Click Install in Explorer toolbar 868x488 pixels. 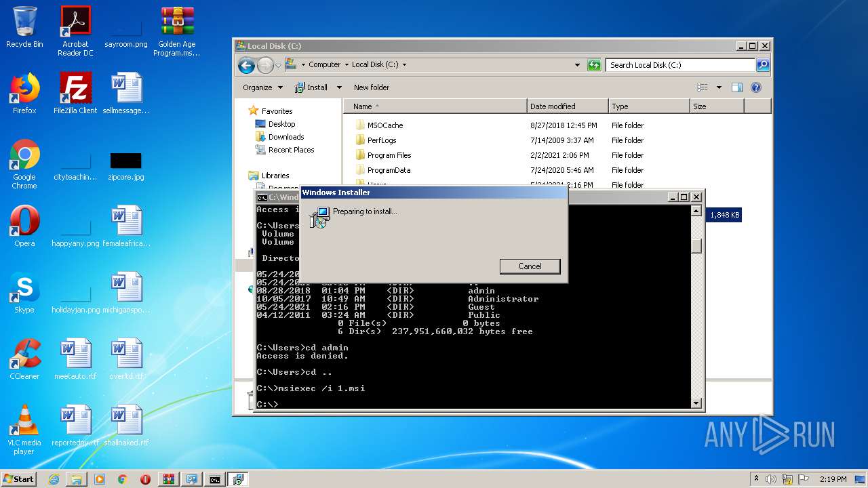pyautogui.click(x=311, y=87)
